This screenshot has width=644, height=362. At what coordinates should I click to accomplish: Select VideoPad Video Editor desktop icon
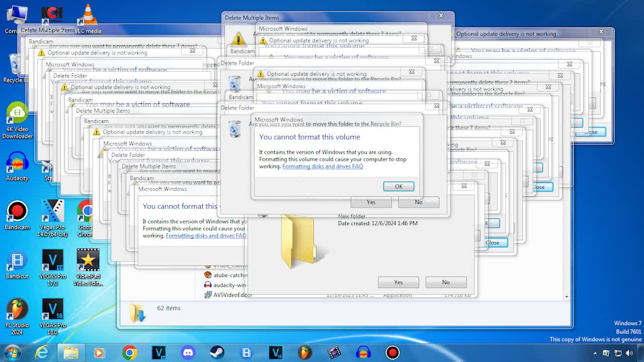click(x=88, y=267)
